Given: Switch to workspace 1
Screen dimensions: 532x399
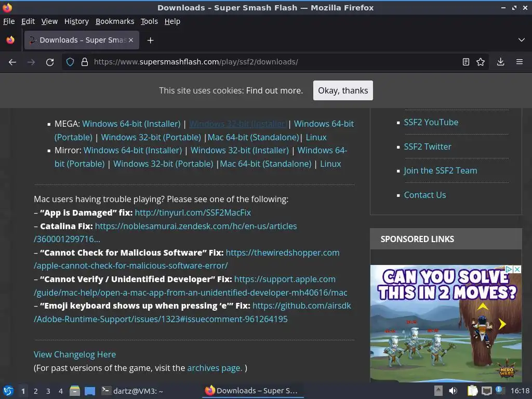Looking at the screenshot, I should coord(23,391).
